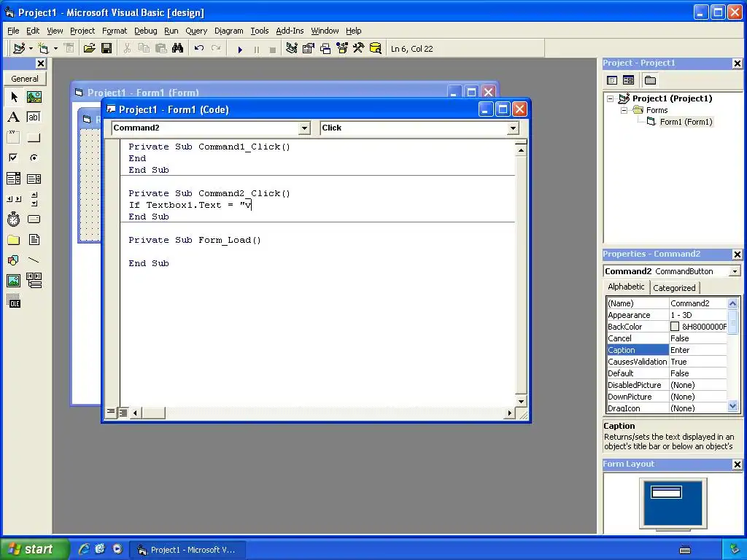Open the Toolbox toolbar icon
This screenshot has height=560, width=747.
point(359,49)
